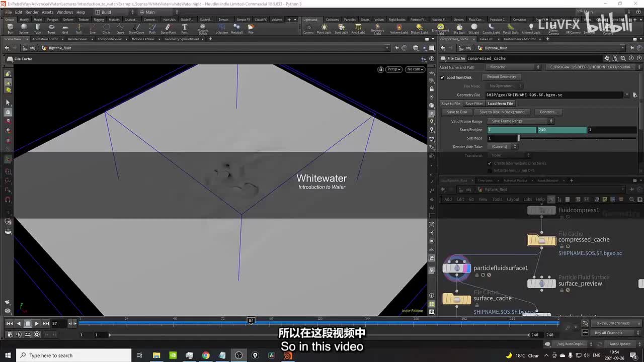The image size is (644, 362).
Task: Select the L-System shelf tool
Action: tap(221, 29)
